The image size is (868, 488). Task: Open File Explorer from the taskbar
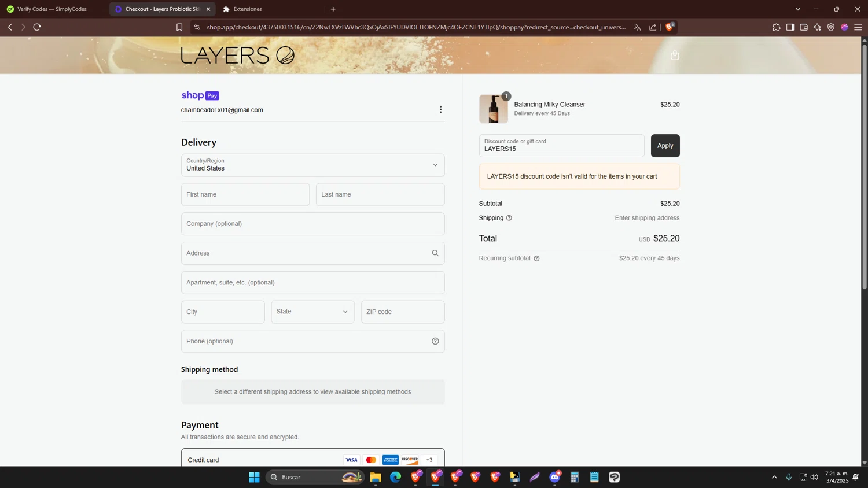[x=376, y=477]
